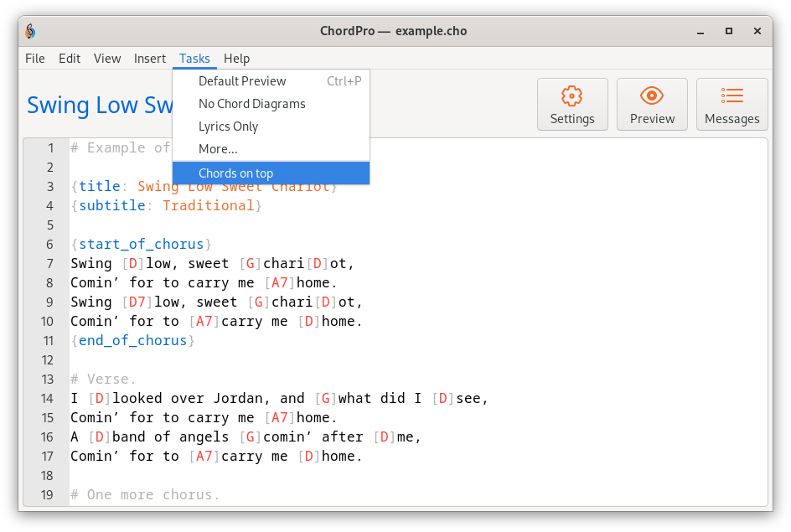Open the Preview eye button
This screenshot has height=532, width=791.
[652, 105]
